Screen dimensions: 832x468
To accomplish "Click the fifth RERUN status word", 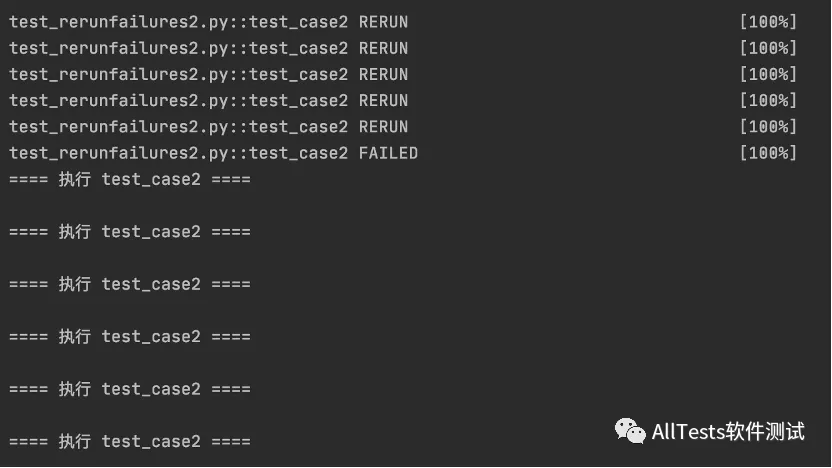I will point(383,127).
